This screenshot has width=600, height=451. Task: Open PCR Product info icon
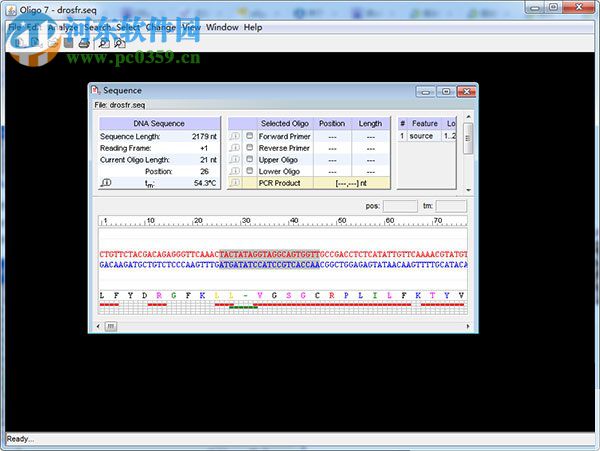[x=235, y=182]
